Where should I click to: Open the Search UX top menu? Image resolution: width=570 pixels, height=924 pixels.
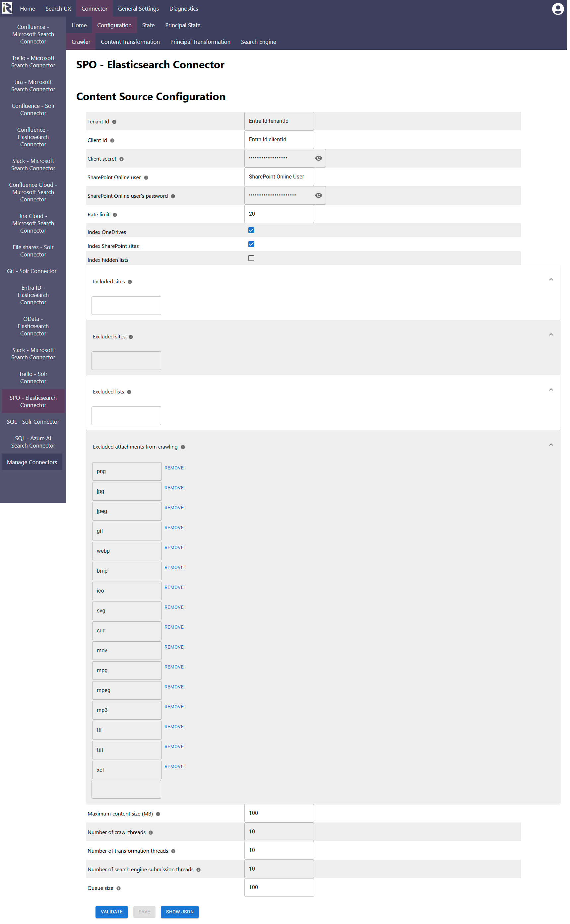pyautogui.click(x=58, y=9)
